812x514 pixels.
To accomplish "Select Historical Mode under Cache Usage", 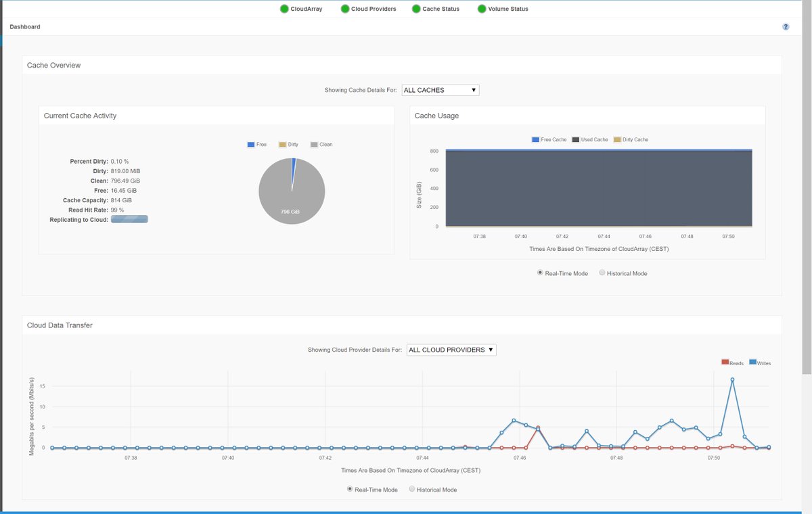I will [x=602, y=273].
